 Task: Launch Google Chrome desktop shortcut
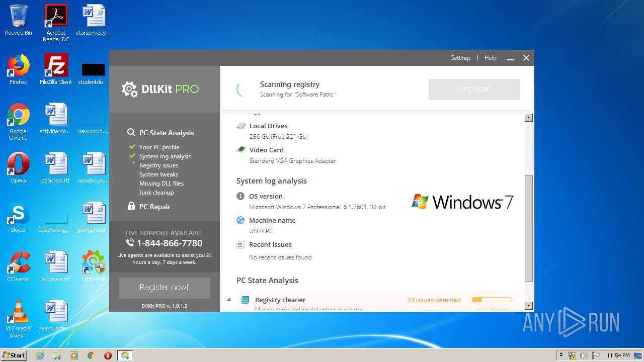18,122
